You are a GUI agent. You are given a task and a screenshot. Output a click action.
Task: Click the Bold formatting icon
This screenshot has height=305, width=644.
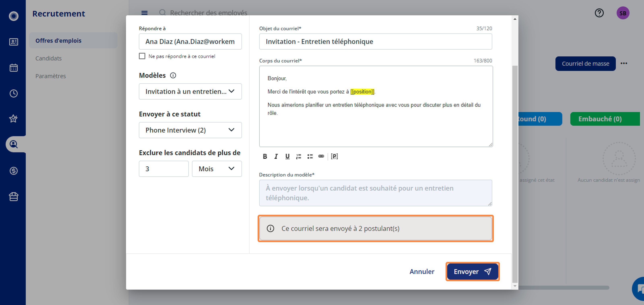tap(265, 156)
